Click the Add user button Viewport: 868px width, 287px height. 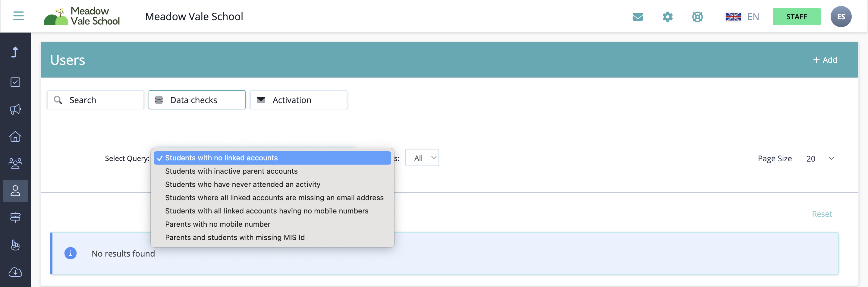point(825,60)
